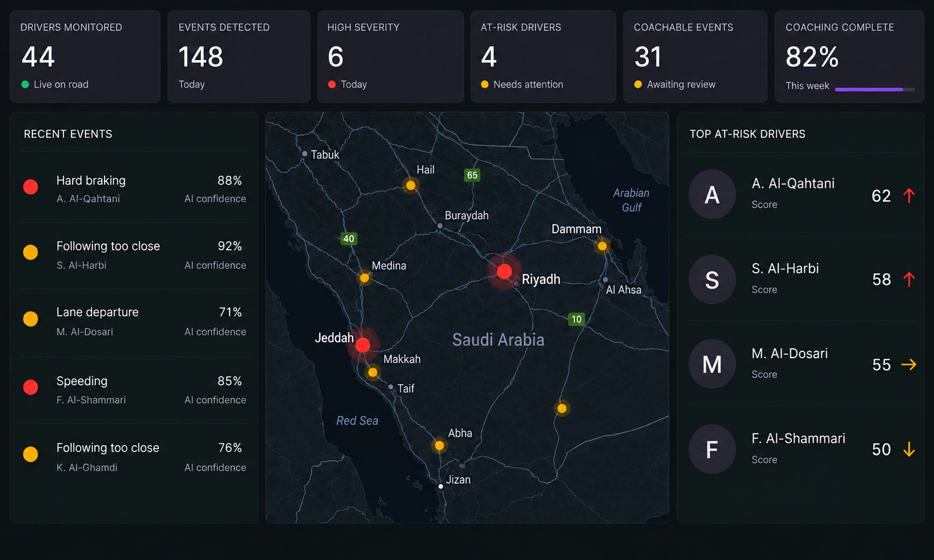This screenshot has height=560, width=934.
Task: Click the orange marker just below Makkah label
Action: coord(373,373)
